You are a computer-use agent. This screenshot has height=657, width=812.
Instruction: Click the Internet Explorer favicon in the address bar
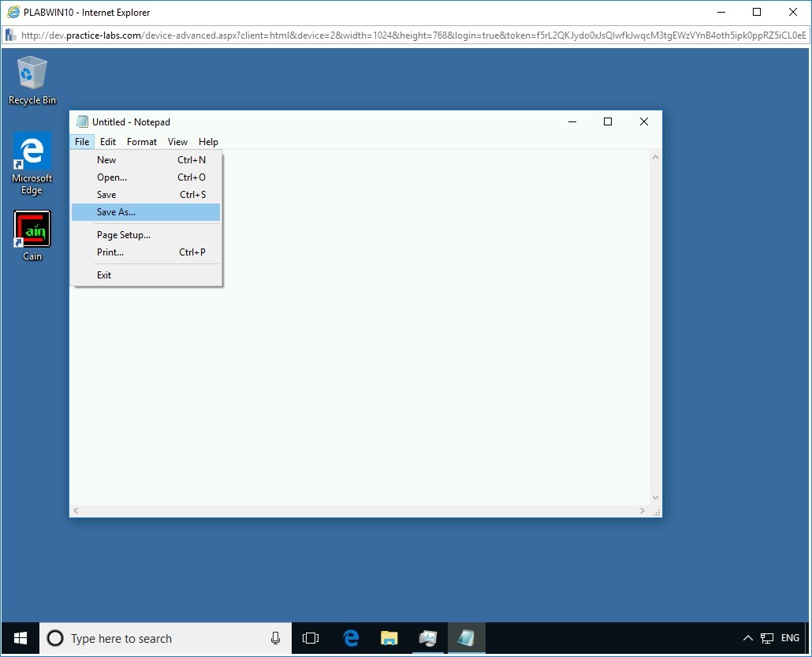pos(10,35)
